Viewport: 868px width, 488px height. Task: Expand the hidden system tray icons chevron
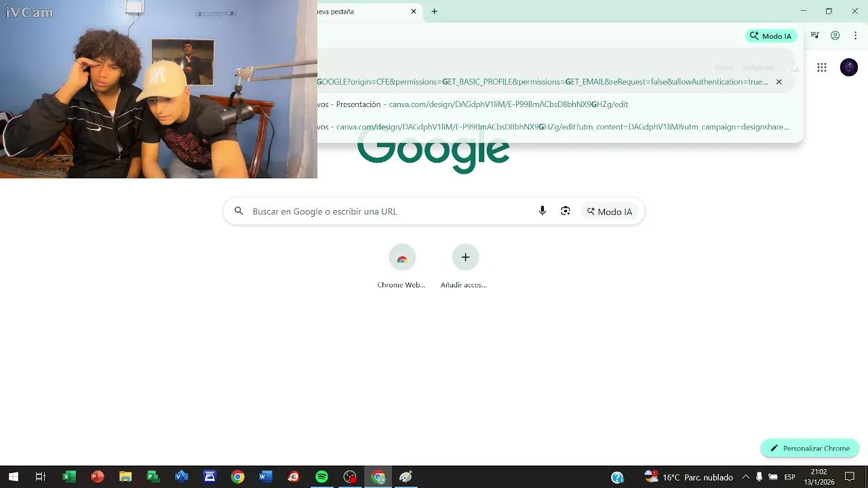[745, 477]
